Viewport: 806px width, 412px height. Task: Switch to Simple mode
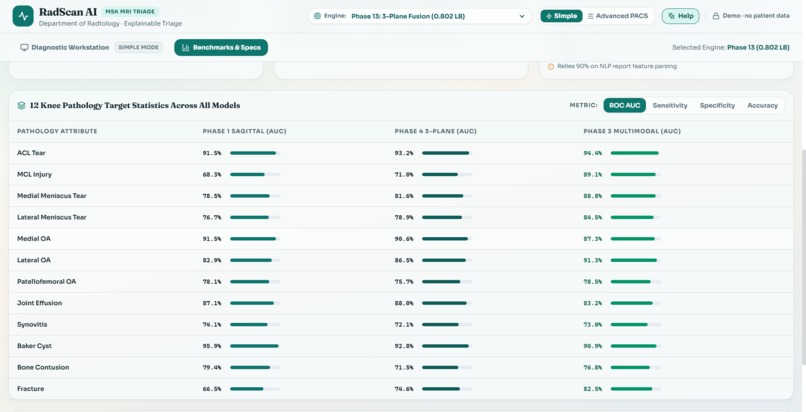click(x=561, y=16)
